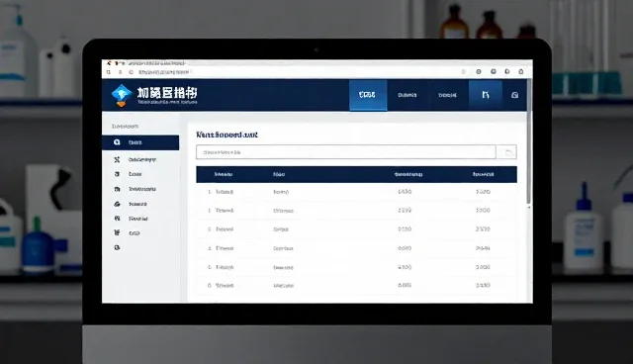Click the icon of the third sidebar item
633x364 pixels.
point(117,174)
